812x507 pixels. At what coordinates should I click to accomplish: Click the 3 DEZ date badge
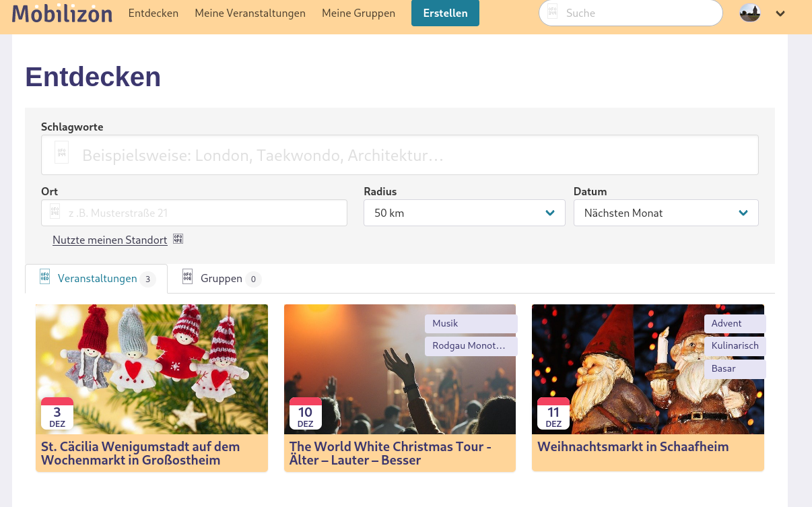[x=57, y=413]
